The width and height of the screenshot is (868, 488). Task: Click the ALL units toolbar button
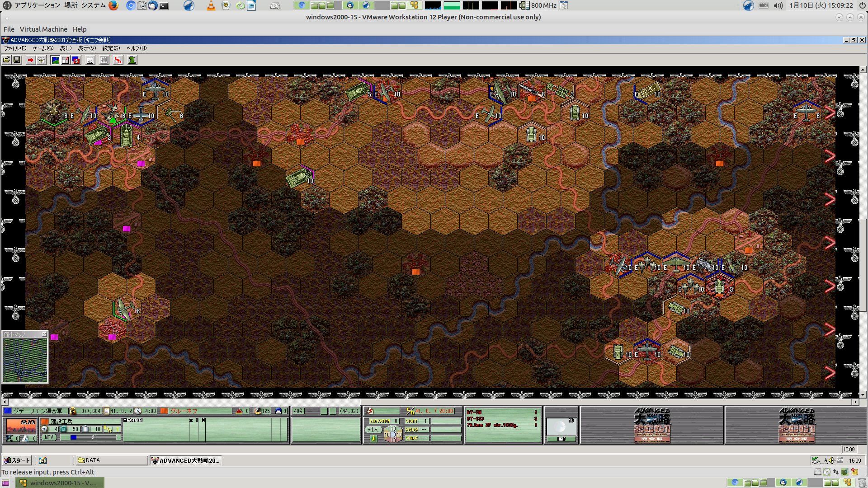104,60
